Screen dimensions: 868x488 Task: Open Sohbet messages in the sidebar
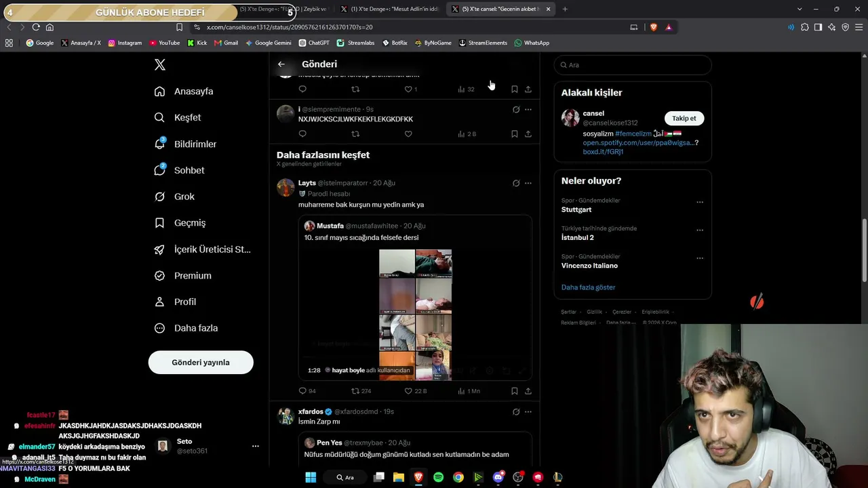coord(179,170)
